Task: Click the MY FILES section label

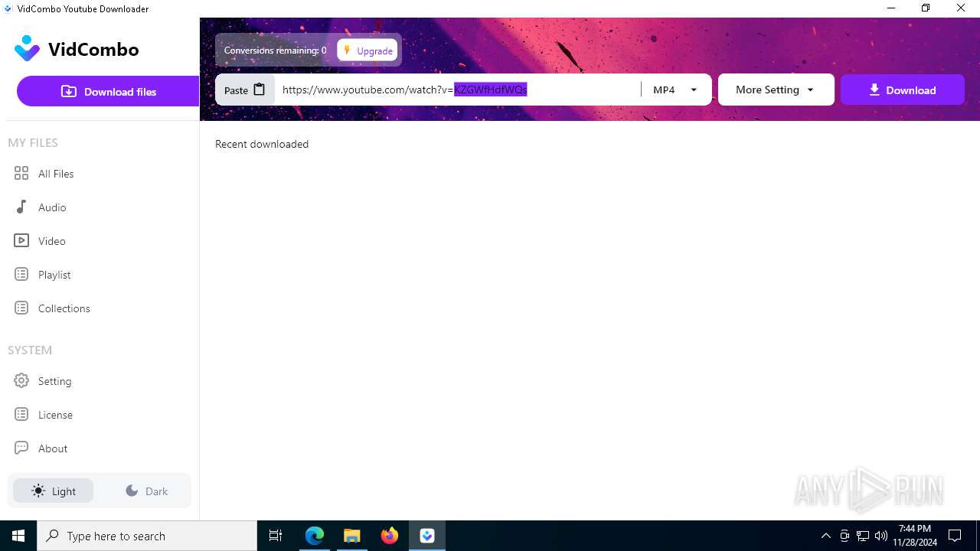Action: pos(33,142)
